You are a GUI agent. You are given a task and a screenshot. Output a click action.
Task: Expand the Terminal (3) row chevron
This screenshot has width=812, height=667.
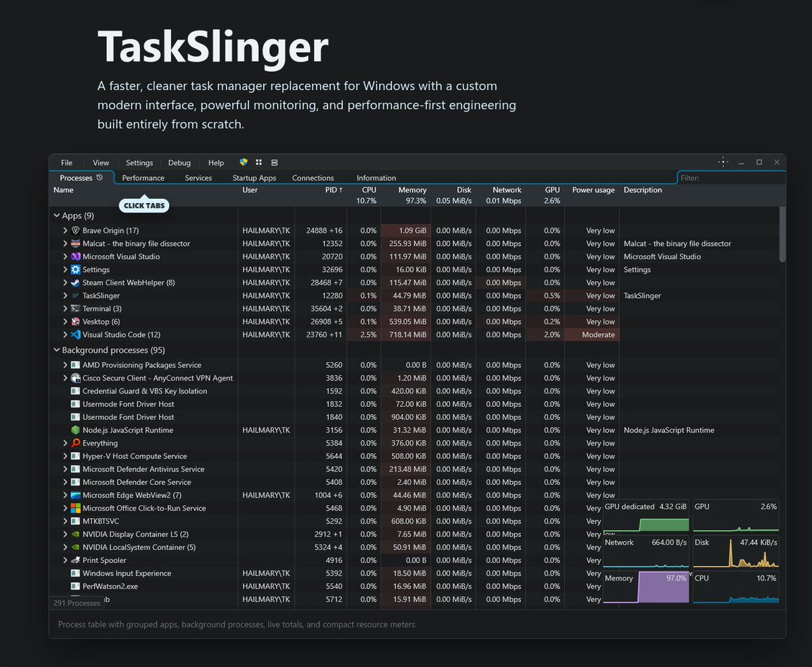coord(66,309)
